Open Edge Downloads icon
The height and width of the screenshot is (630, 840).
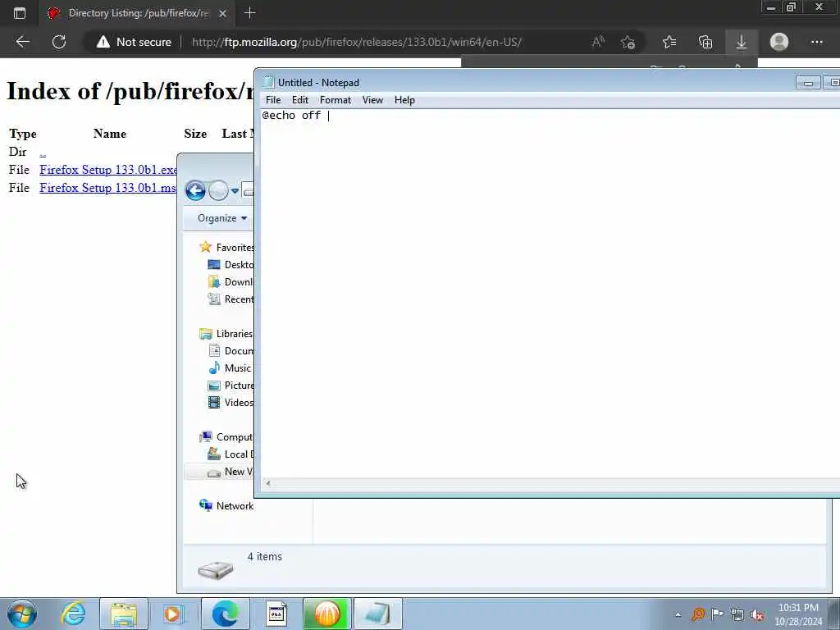tap(742, 42)
